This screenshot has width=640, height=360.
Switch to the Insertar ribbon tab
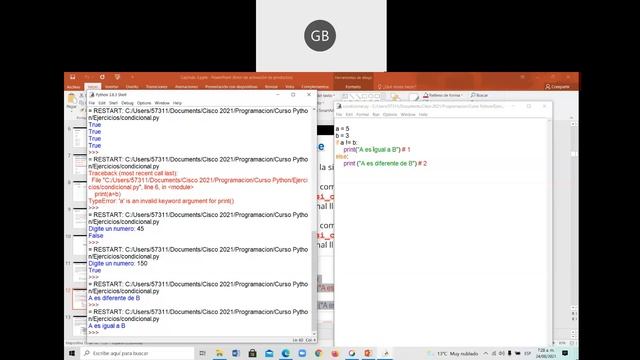pos(111,87)
